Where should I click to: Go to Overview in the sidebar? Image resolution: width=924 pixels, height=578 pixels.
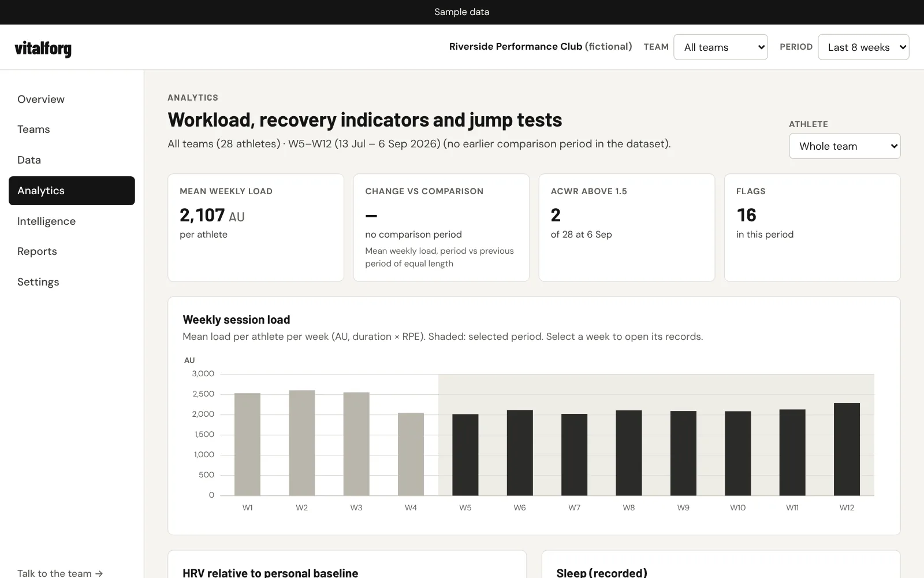pos(72,99)
